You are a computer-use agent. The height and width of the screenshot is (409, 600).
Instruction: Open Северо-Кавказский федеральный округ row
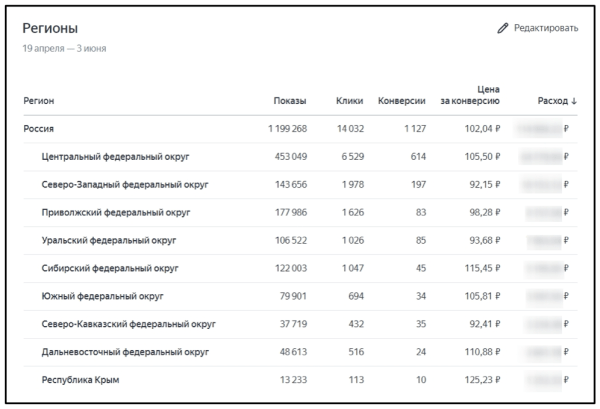(x=129, y=325)
